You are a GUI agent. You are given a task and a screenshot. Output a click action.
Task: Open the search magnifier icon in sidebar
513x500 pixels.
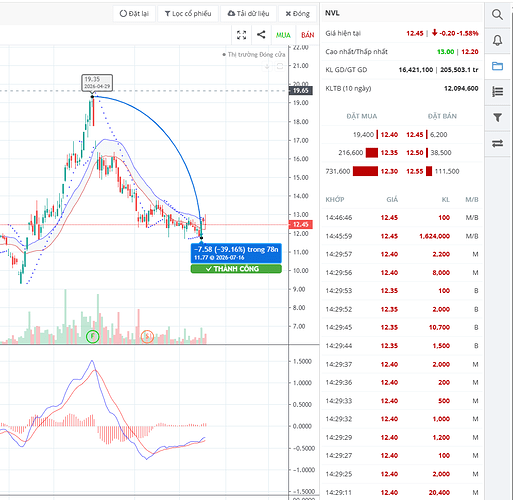(x=497, y=15)
